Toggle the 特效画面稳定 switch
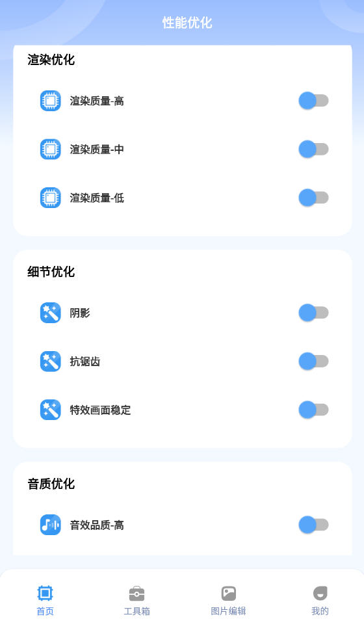The height and width of the screenshot is (632, 364). click(x=313, y=410)
